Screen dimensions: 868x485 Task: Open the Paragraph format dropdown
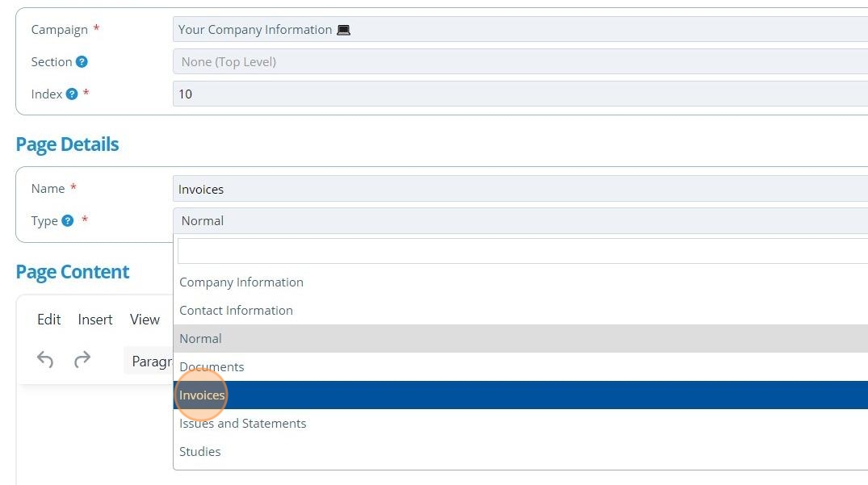pyautogui.click(x=149, y=361)
